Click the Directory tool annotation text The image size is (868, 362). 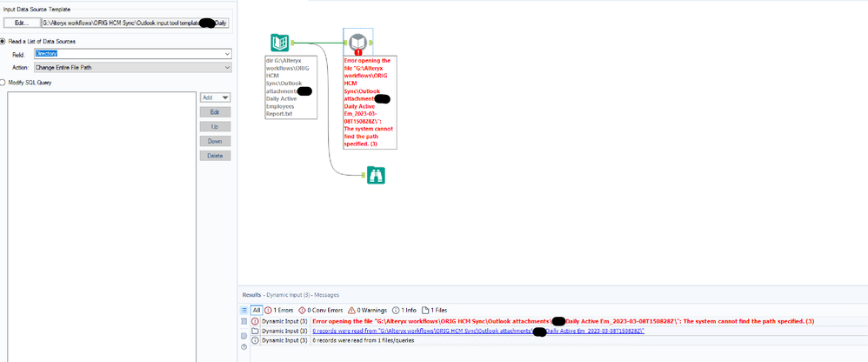[x=291, y=86]
